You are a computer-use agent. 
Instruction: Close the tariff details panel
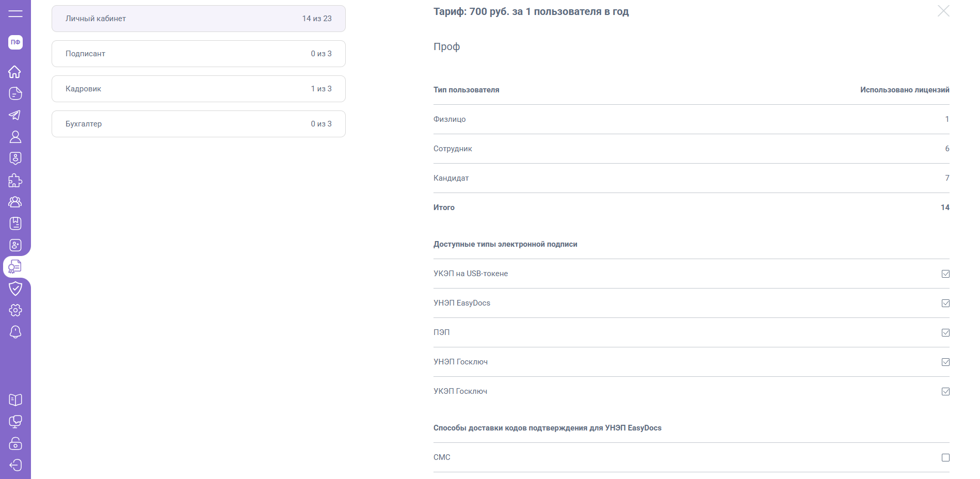tap(943, 11)
